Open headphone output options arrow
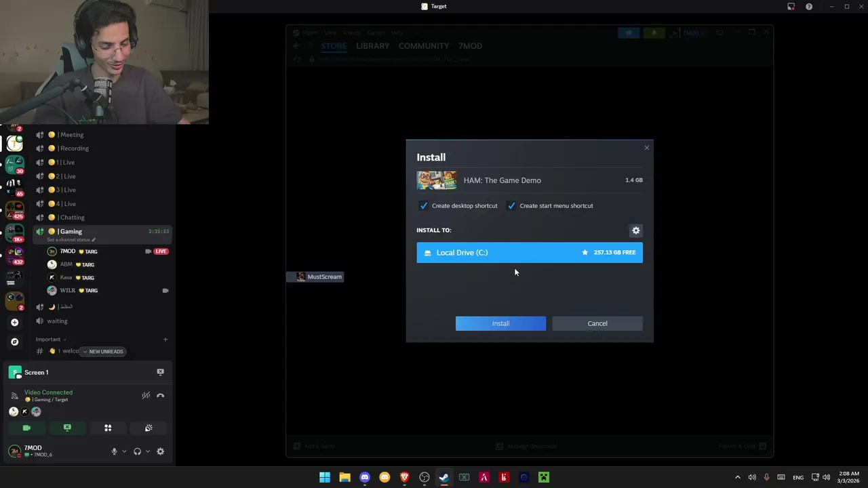Image resolution: width=868 pixels, height=488 pixels. pos(147,451)
